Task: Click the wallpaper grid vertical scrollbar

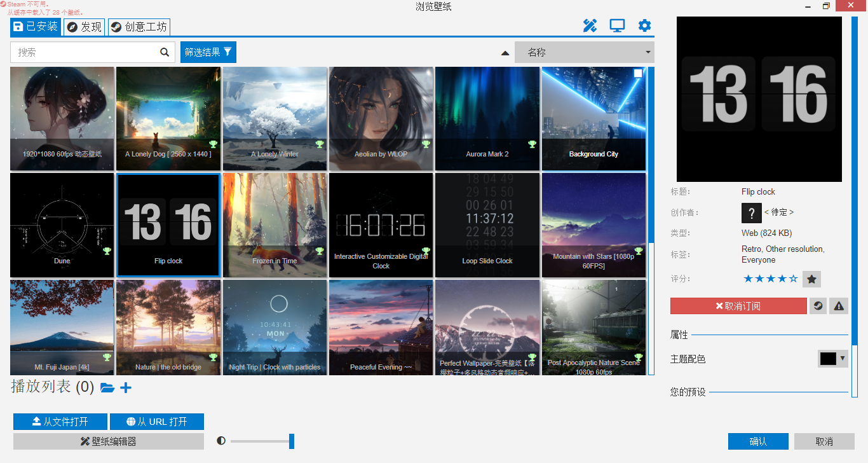Action: point(651,155)
